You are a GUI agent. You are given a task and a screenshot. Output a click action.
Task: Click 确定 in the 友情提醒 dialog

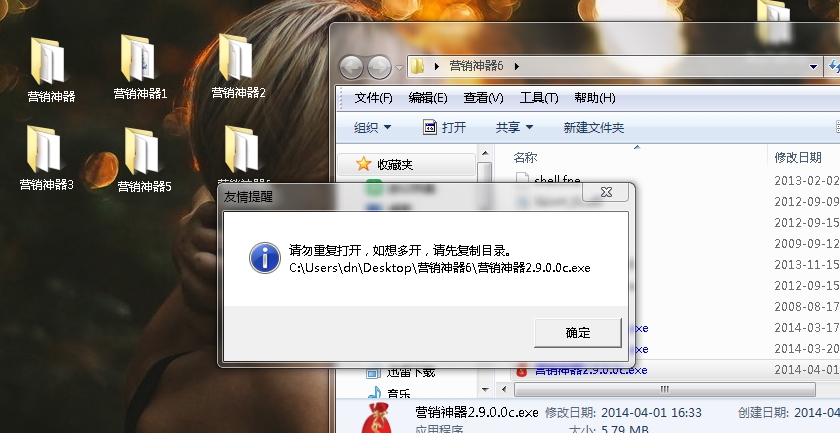[578, 333]
